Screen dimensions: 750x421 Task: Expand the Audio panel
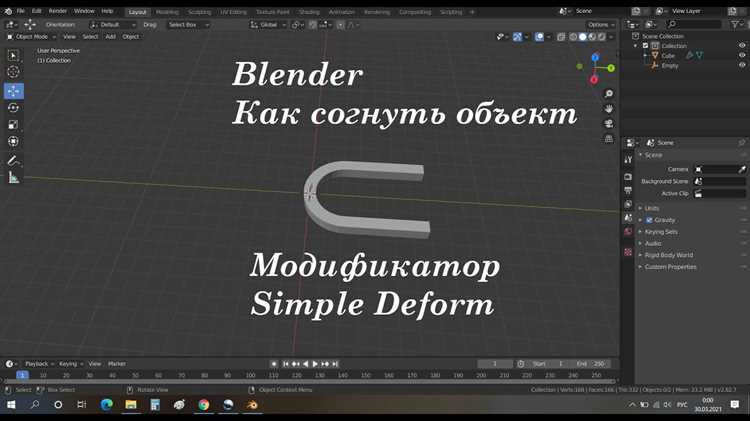tap(653, 244)
